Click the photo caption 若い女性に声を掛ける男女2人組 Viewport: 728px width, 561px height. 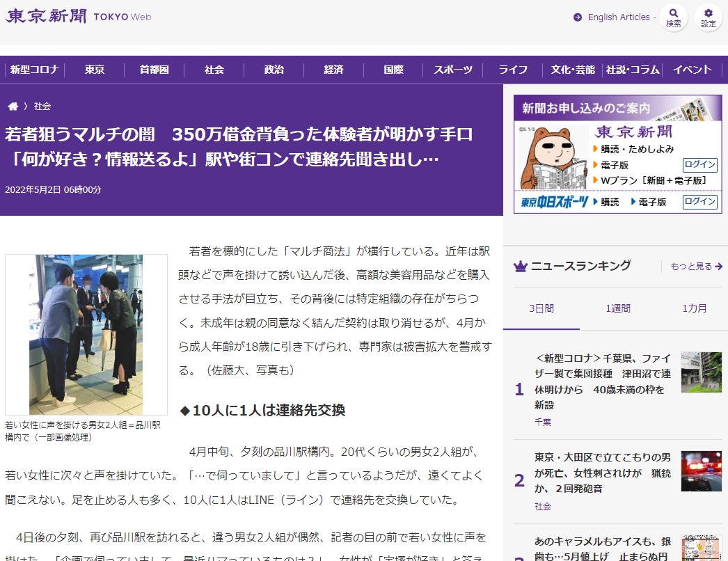tap(83, 431)
